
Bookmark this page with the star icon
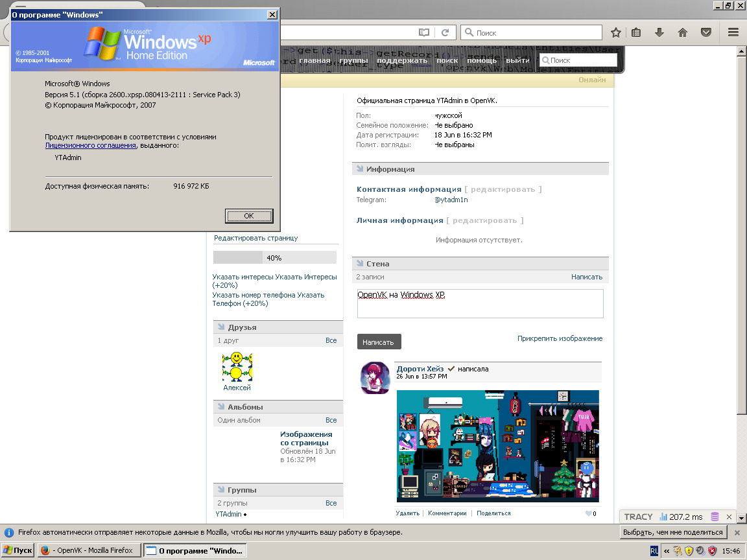click(x=615, y=32)
